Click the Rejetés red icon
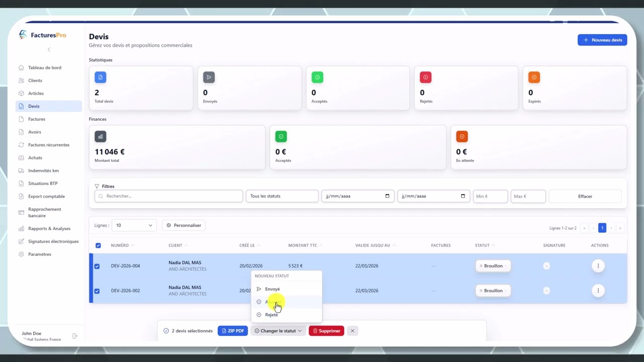Viewport: 644px width, 362px height. 426,77
